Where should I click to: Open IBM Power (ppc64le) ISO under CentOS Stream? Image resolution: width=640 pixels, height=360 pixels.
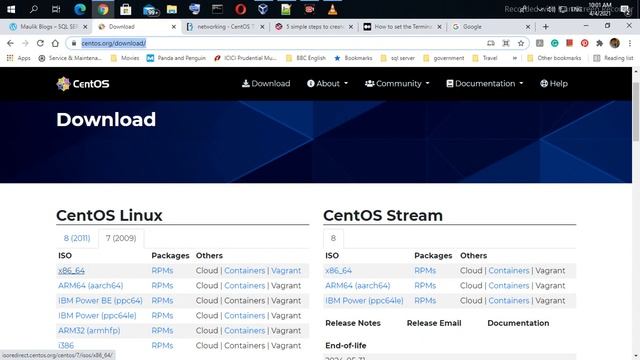[364, 301]
